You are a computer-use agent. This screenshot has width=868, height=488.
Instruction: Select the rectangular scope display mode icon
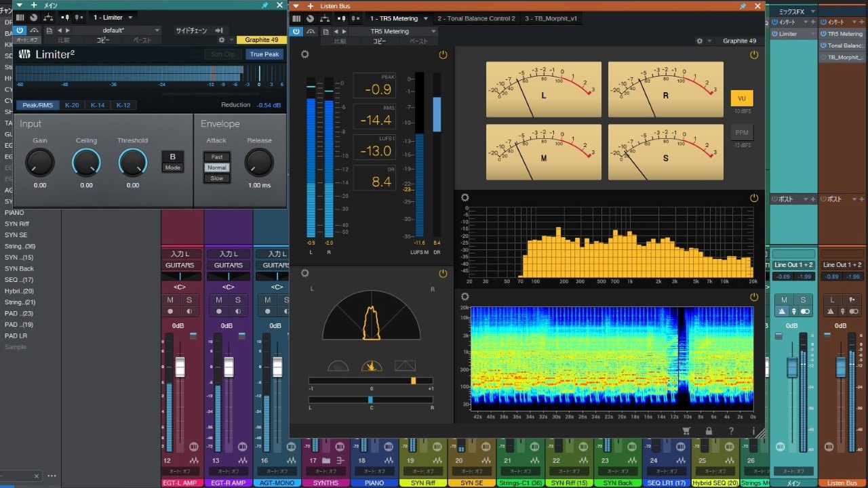tap(405, 365)
